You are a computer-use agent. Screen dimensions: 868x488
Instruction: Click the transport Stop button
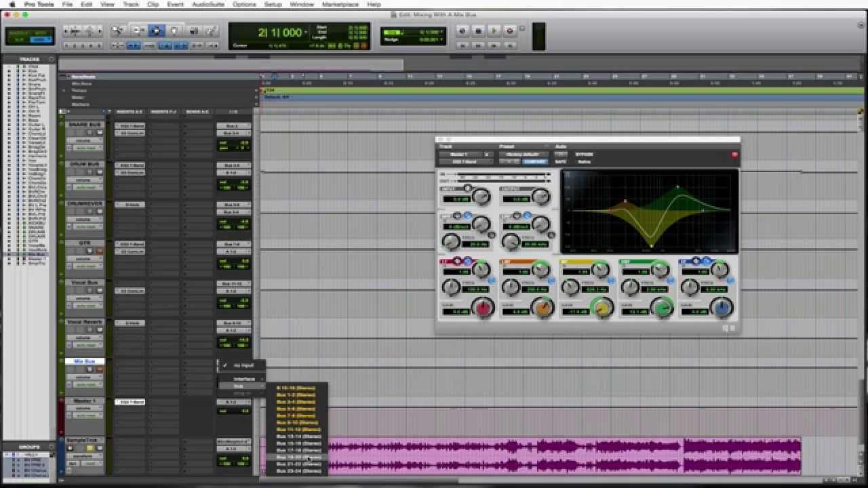478,30
